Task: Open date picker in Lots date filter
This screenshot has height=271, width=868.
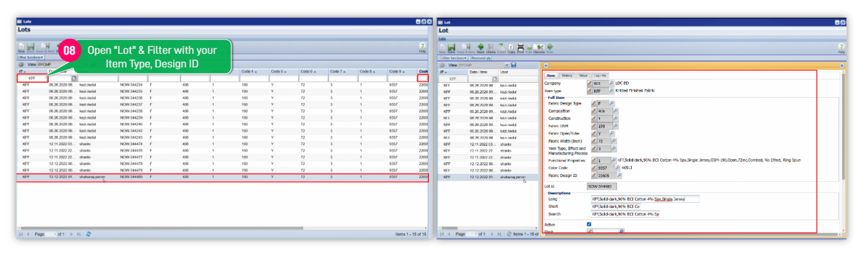Action: [x=74, y=79]
